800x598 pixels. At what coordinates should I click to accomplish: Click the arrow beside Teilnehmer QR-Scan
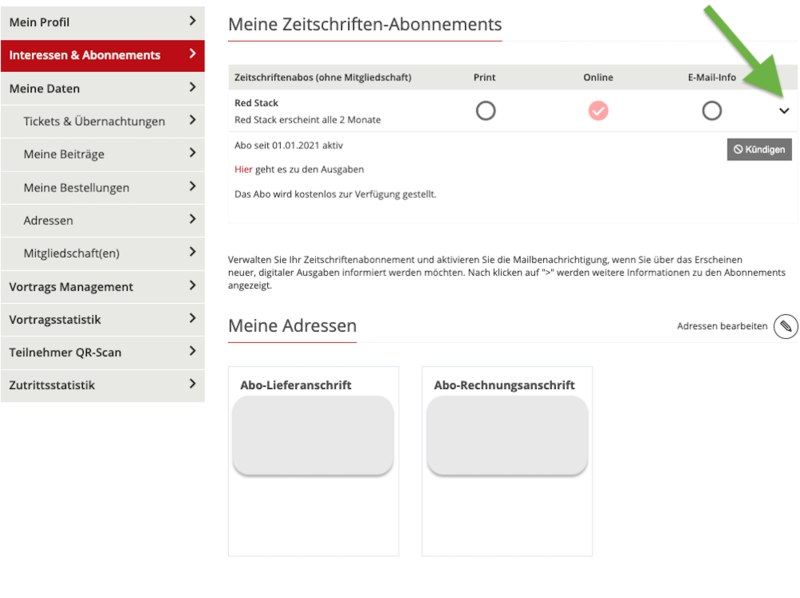pyautogui.click(x=192, y=351)
